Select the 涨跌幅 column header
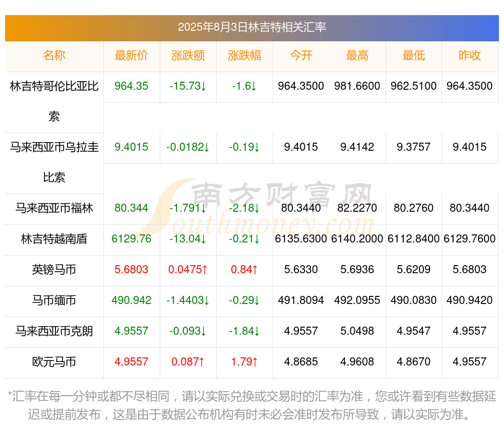Image resolution: width=504 pixels, height=430 pixels. coord(244,55)
